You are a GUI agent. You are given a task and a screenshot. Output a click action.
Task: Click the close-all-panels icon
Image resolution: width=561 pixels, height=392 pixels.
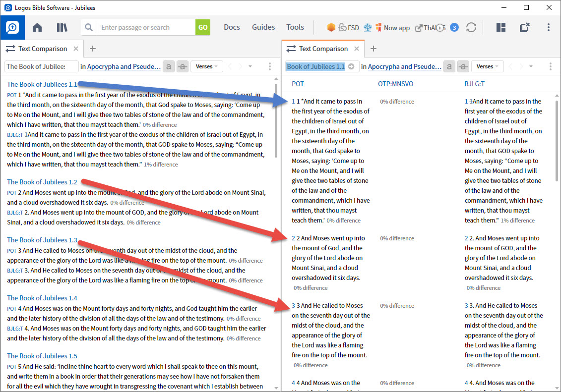(x=524, y=27)
